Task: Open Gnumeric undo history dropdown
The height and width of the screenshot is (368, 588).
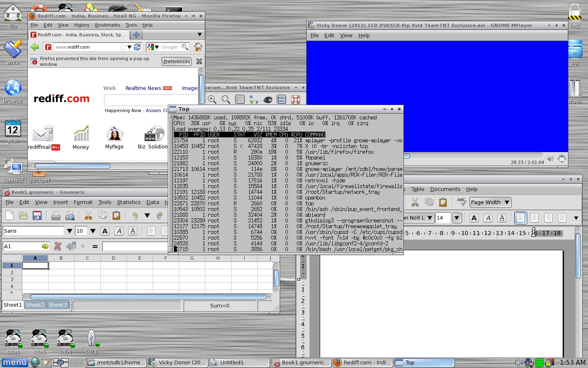Action: [x=147, y=215]
